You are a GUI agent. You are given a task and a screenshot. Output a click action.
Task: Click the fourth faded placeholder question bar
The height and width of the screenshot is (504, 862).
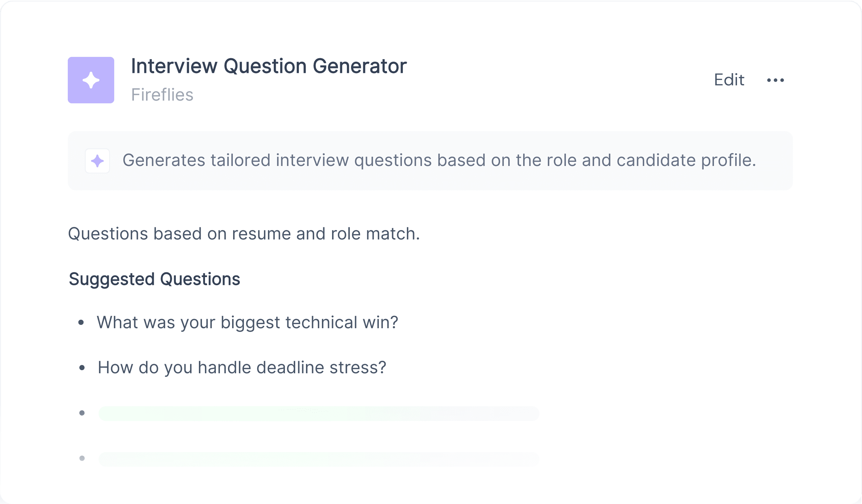coord(319,459)
